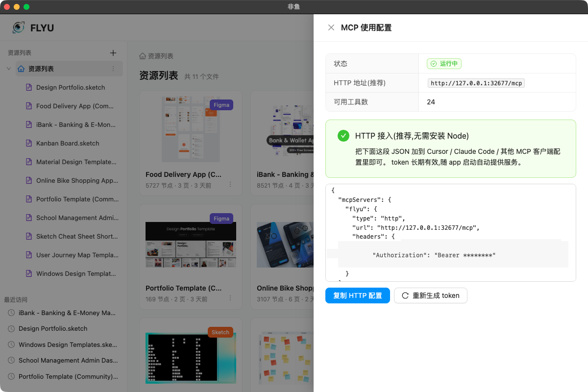This screenshot has width=588, height=392.
Task: Collapse the 资源列表 tree chevron
Action: [9, 69]
